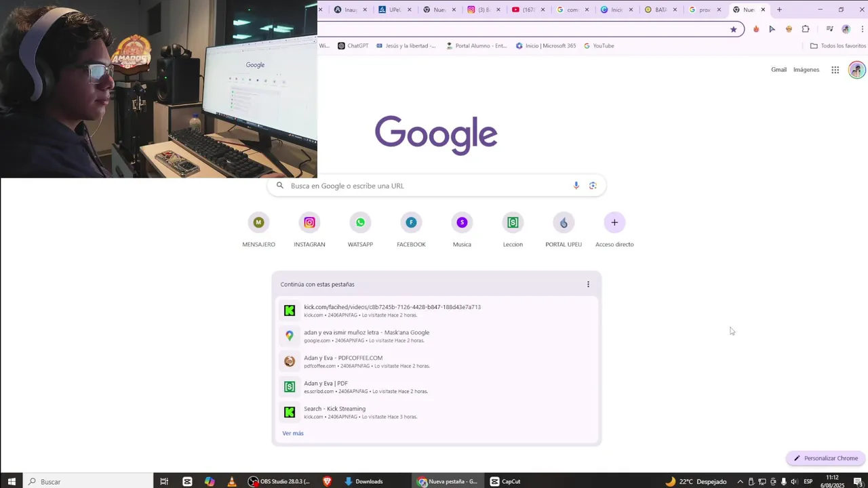Switch to CapCut taskbar window
The width and height of the screenshot is (868, 488).
pyautogui.click(x=506, y=481)
